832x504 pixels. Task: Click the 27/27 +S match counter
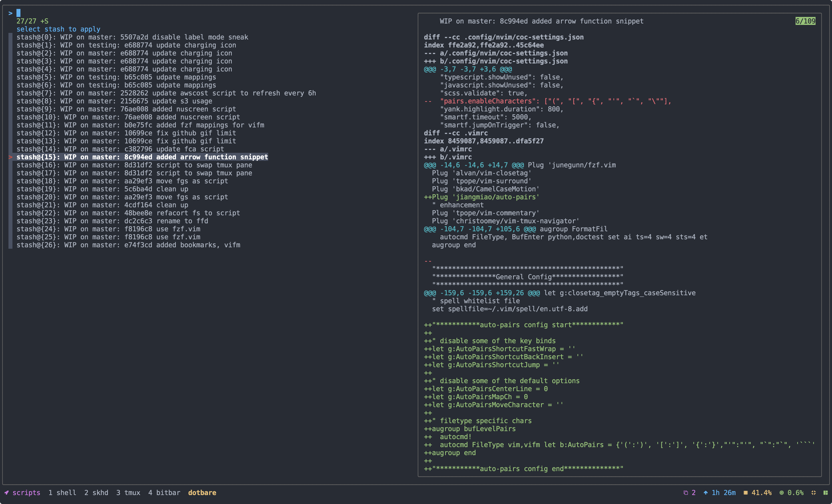[x=32, y=21]
